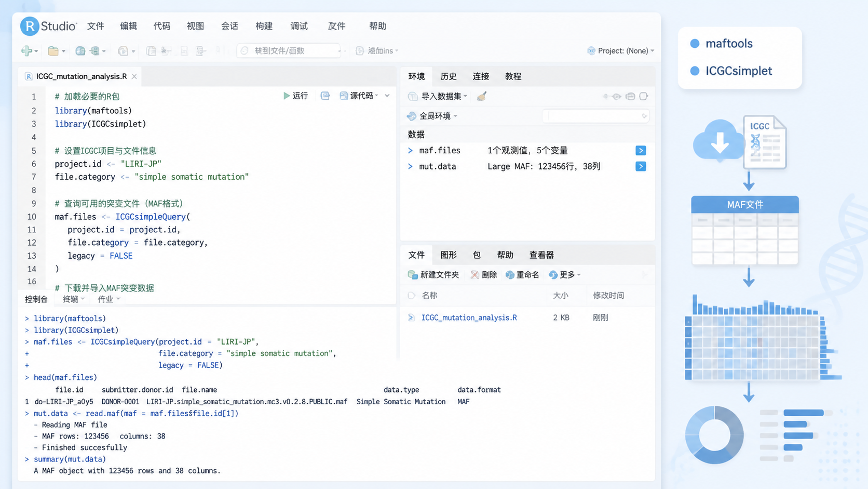The width and height of the screenshot is (868, 489).
Task: Click the global environment globe icon
Action: [412, 116]
